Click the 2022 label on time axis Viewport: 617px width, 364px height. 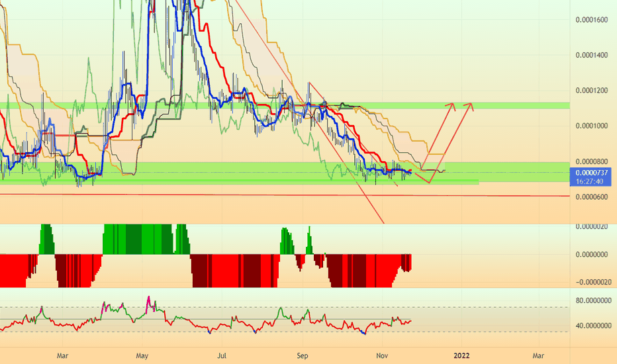coord(461,356)
